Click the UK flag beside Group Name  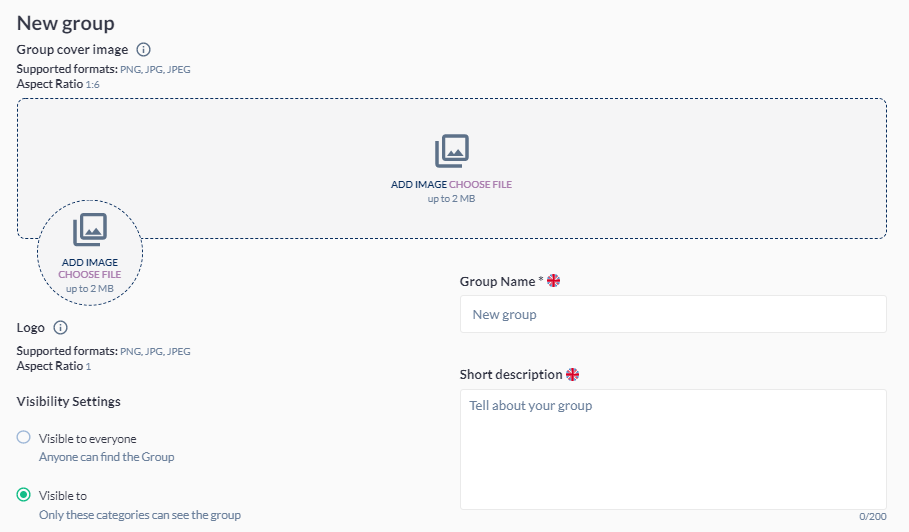coord(553,281)
